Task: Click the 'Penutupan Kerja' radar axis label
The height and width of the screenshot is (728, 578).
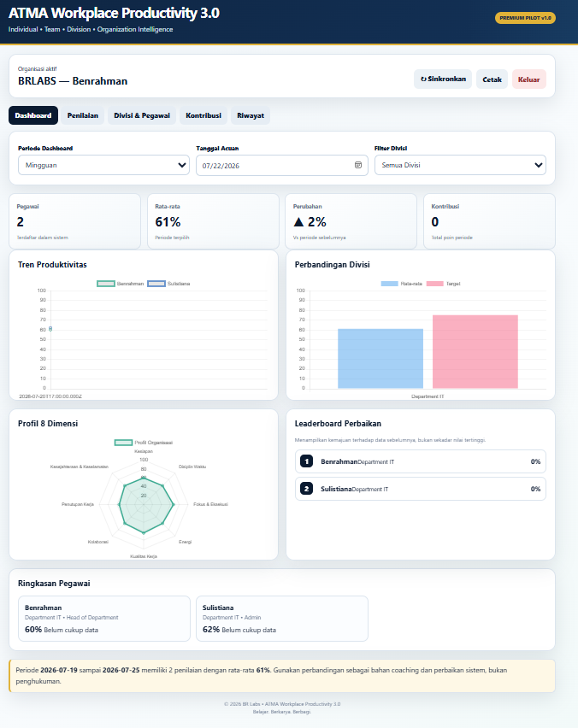Action: [78, 504]
